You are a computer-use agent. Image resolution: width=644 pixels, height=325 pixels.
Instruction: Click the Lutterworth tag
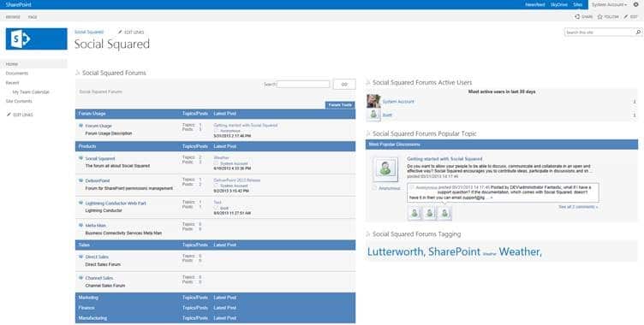pos(397,251)
